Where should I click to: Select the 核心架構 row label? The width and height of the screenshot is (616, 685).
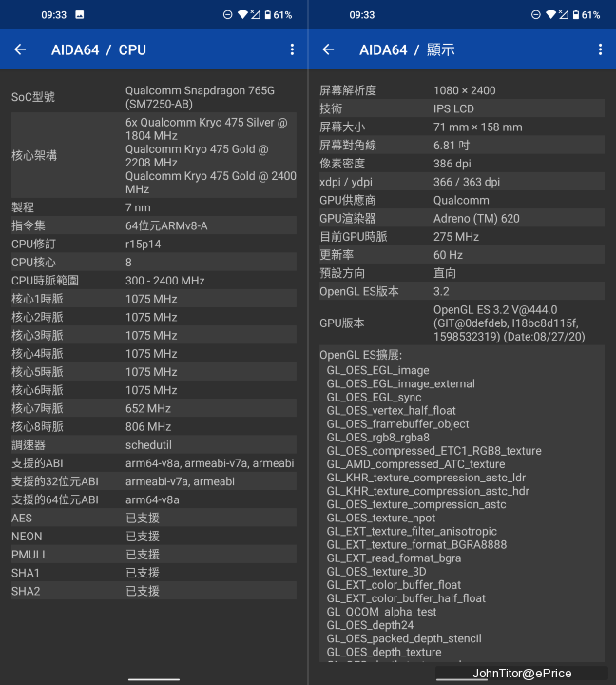tap(34, 155)
